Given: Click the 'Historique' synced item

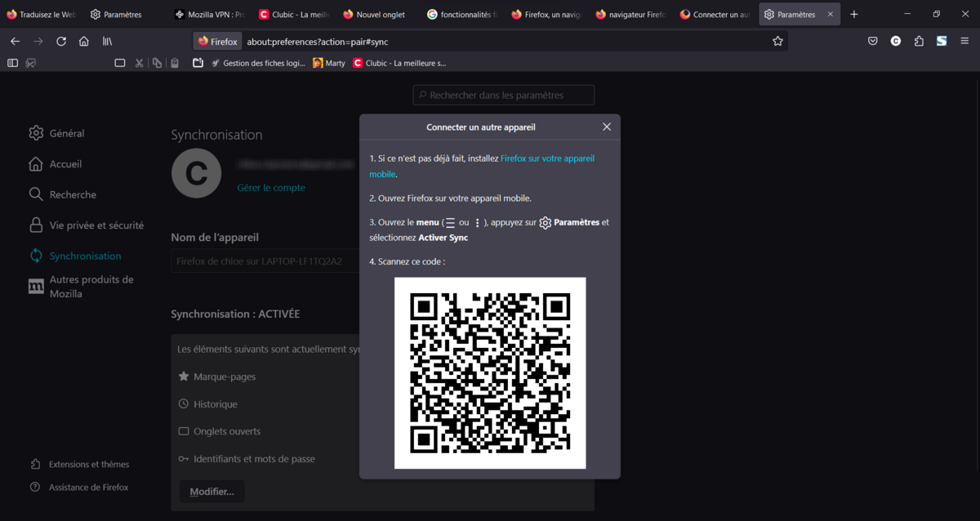Looking at the screenshot, I should (208, 404).
